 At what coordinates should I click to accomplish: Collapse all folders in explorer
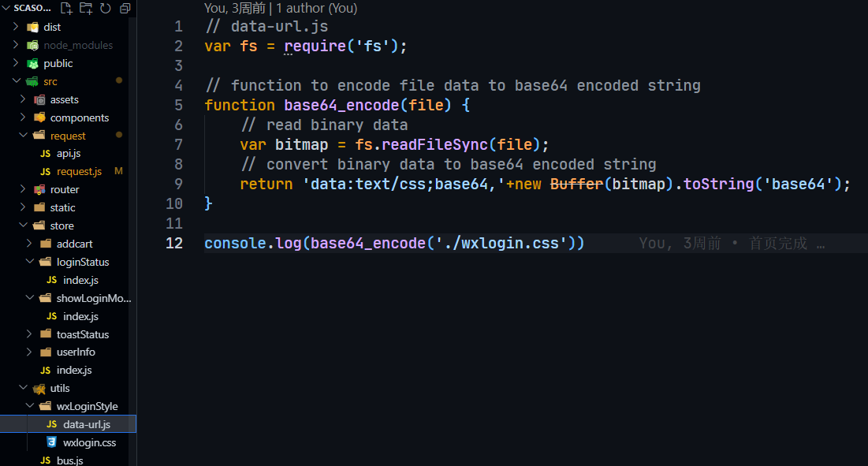[x=125, y=9]
